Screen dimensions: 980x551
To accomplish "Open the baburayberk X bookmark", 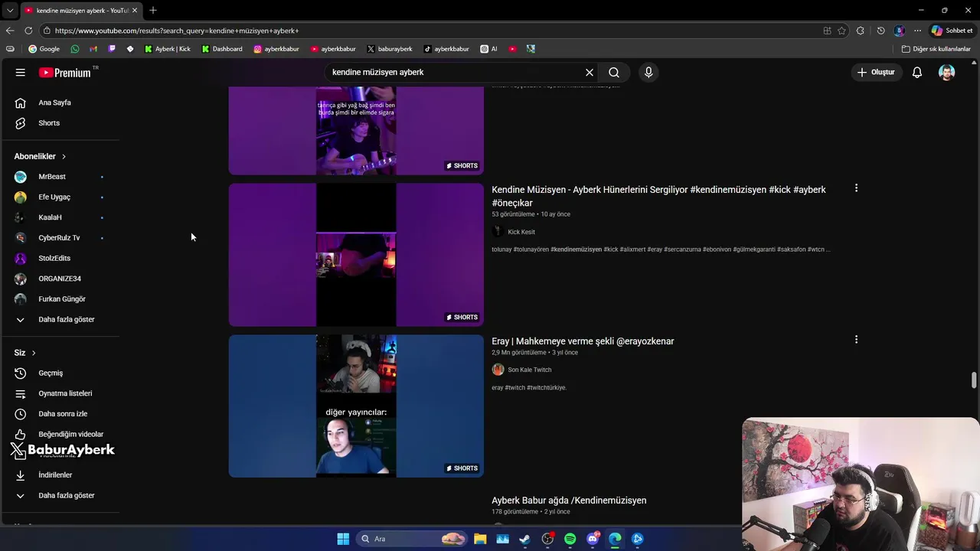I will (x=390, y=49).
